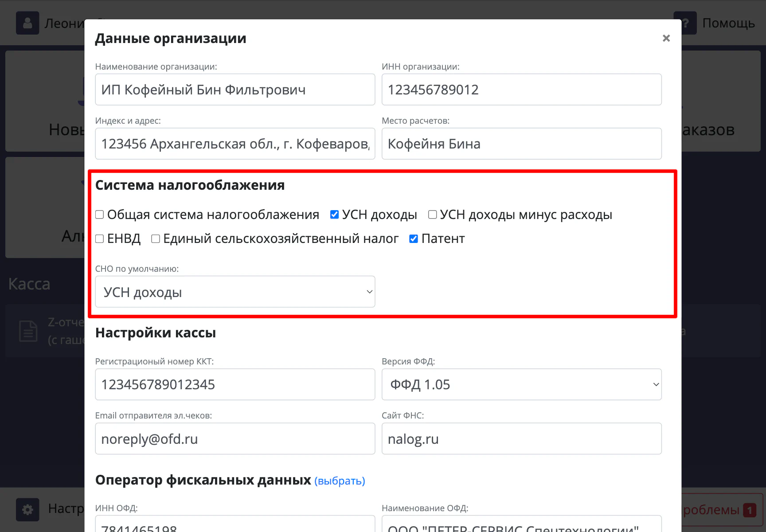Open the СНО по умолчанию dropdown
Screen dimensions: 766x532
235,292
